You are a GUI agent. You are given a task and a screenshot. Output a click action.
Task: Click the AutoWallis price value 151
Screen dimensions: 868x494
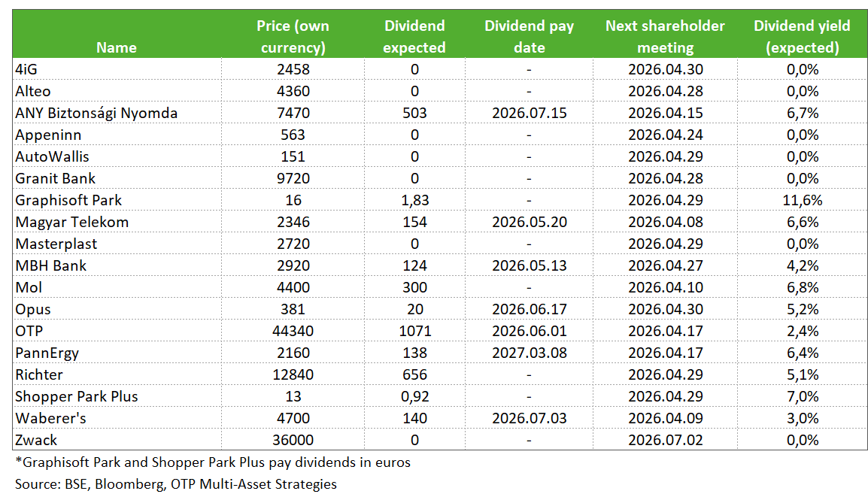pyautogui.click(x=293, y=156)
